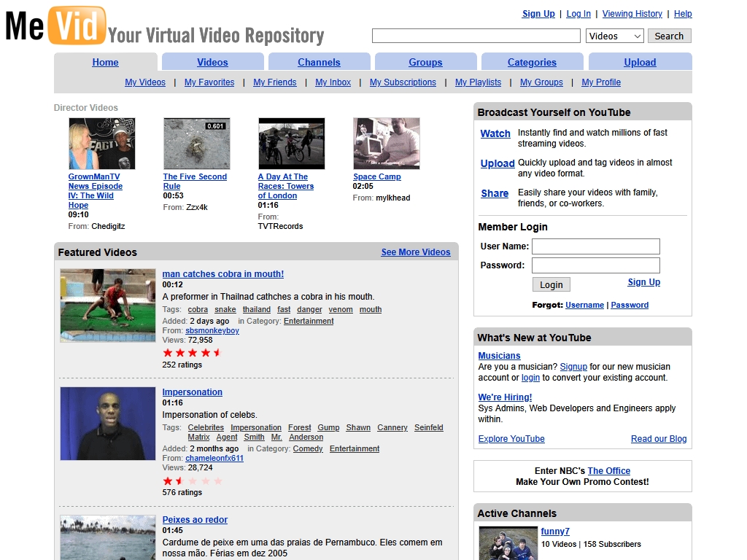Click into the Password field
The image size is (747, 560).
(595, 265)
